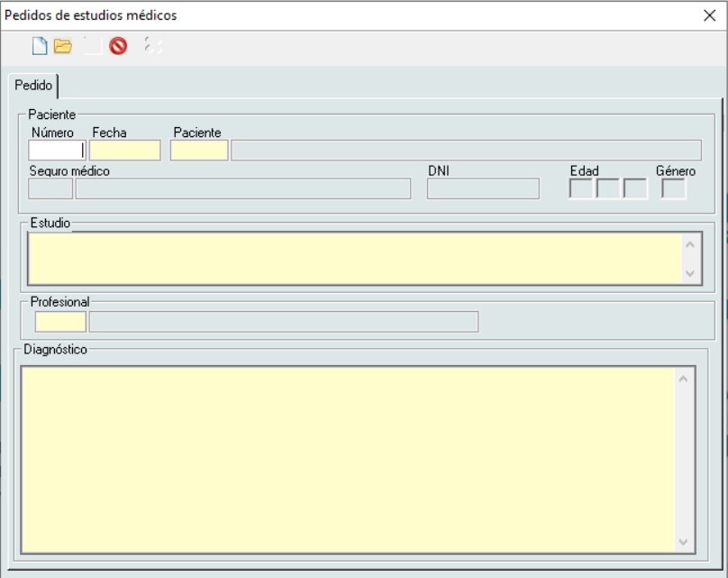Click inside the Diagnóstico text area

347,458
